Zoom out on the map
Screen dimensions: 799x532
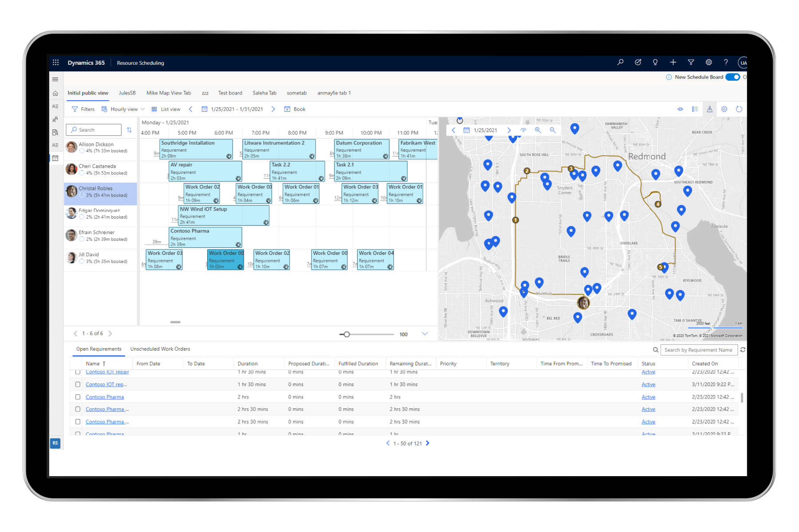(552, 130)
